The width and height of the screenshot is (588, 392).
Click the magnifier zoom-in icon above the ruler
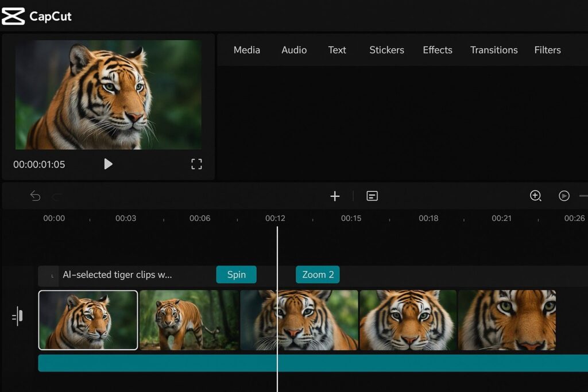[x=535, y=196]
